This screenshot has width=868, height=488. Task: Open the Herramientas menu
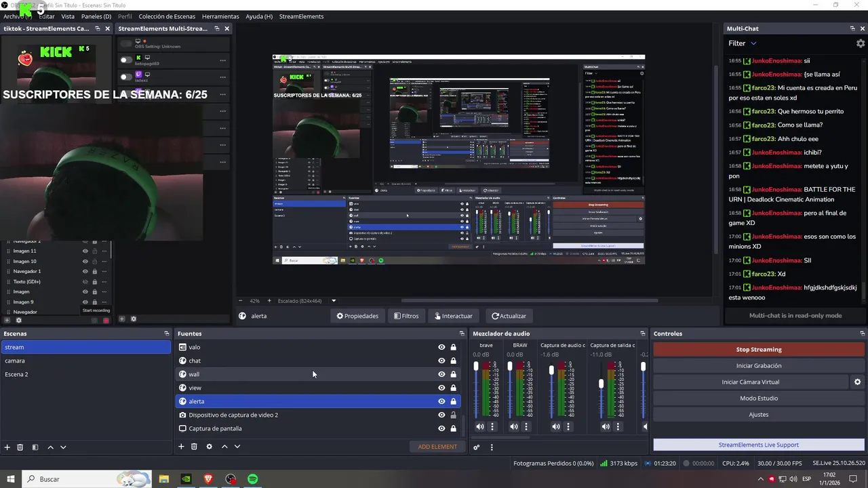click(x=220, y=16)
